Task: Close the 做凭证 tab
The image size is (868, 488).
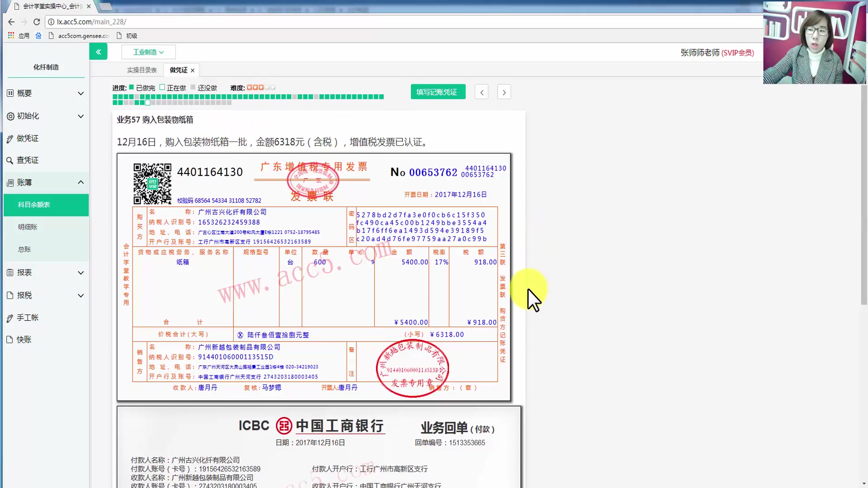Action: pos(193,70)
